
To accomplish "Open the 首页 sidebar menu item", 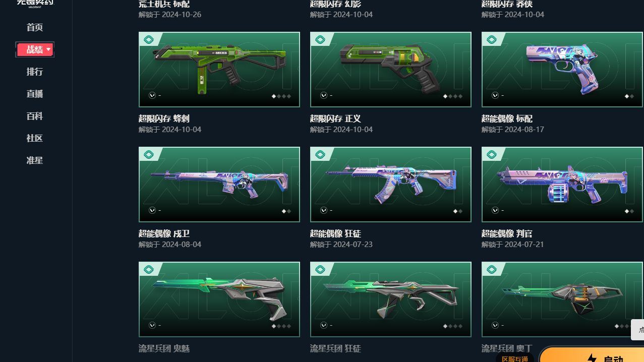I will (x=35, y=27).
